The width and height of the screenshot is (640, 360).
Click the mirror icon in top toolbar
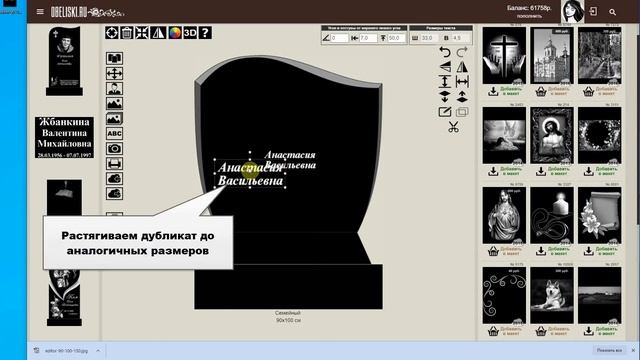click(158, 33)
